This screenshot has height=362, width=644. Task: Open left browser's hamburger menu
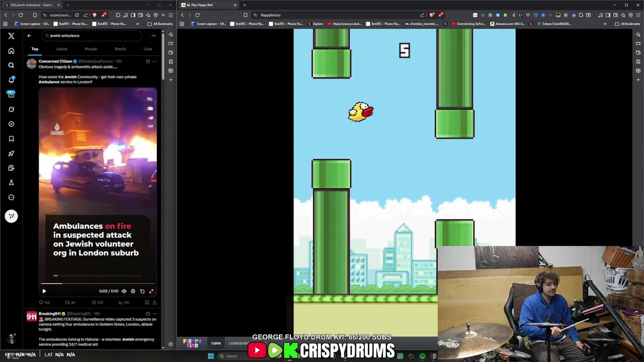point(171,15)
